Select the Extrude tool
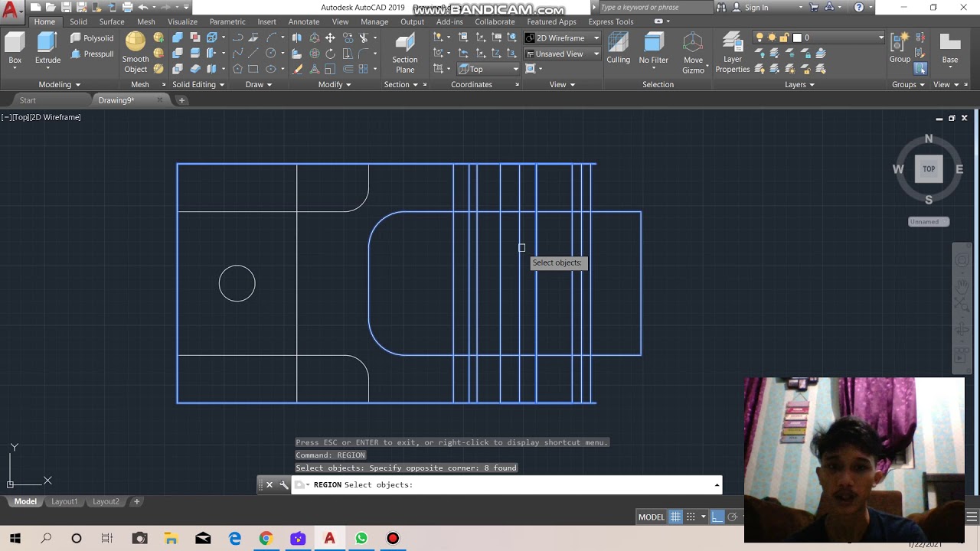The image size is (980, 551). click(47, 49)
